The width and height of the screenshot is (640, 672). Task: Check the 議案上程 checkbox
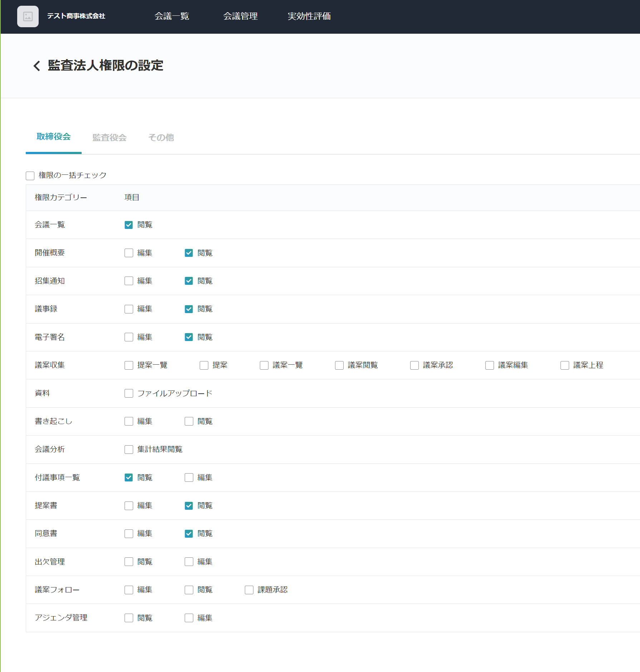click(565, 365)
